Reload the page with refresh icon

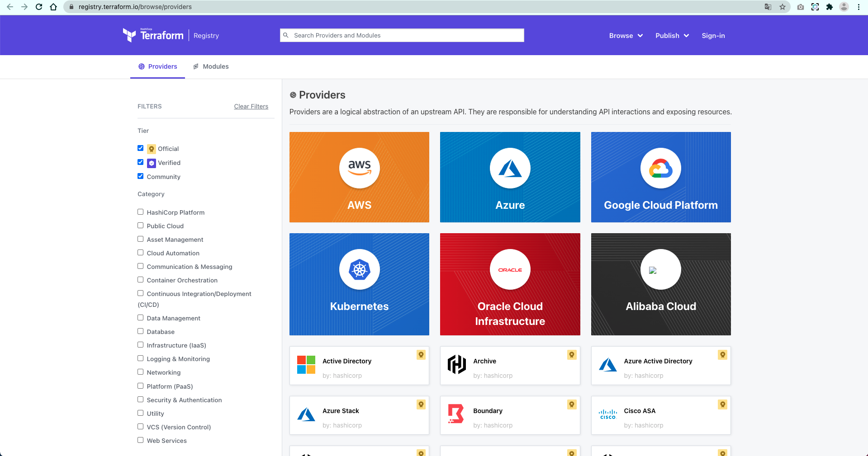pyautogui.click(x=39, y=7)
